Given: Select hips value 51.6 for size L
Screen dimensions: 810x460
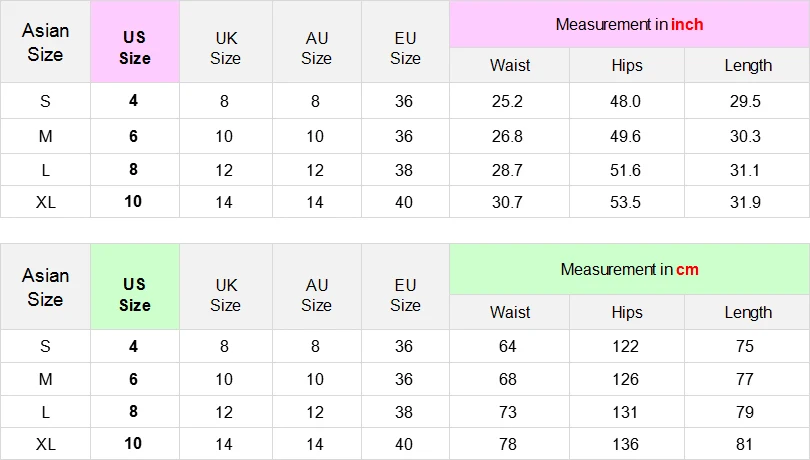Looking at the screenshot, I should click(x=625, y=170).
